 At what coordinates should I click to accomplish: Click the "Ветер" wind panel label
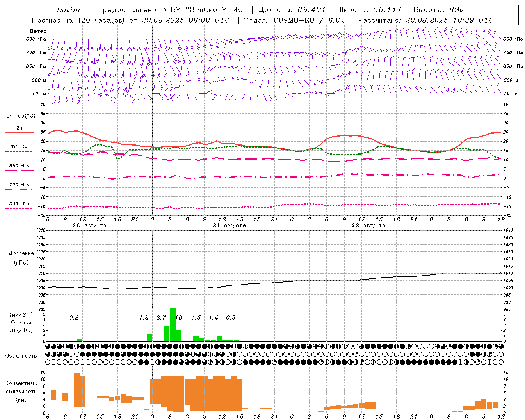pos(38,31)
